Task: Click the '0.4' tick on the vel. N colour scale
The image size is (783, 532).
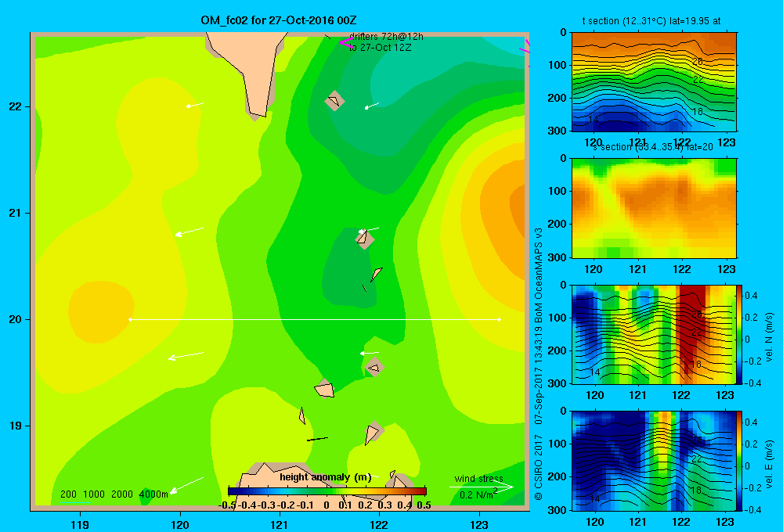Action: 751,296
